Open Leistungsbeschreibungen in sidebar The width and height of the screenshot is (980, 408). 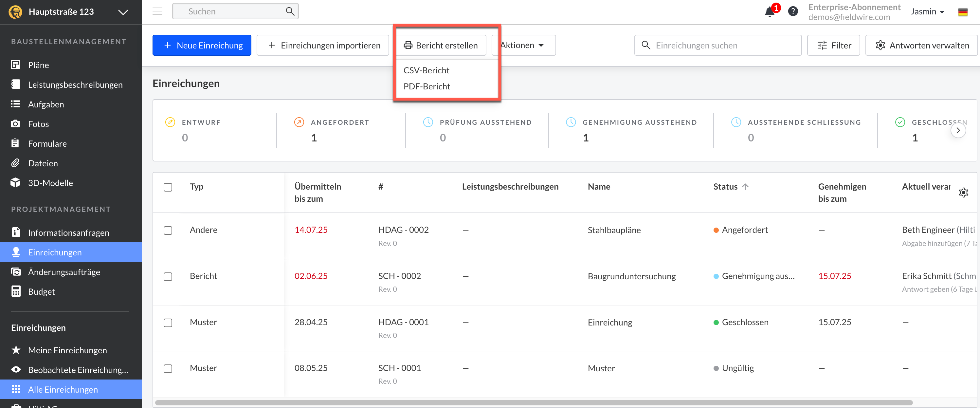[x=75, y=84]
